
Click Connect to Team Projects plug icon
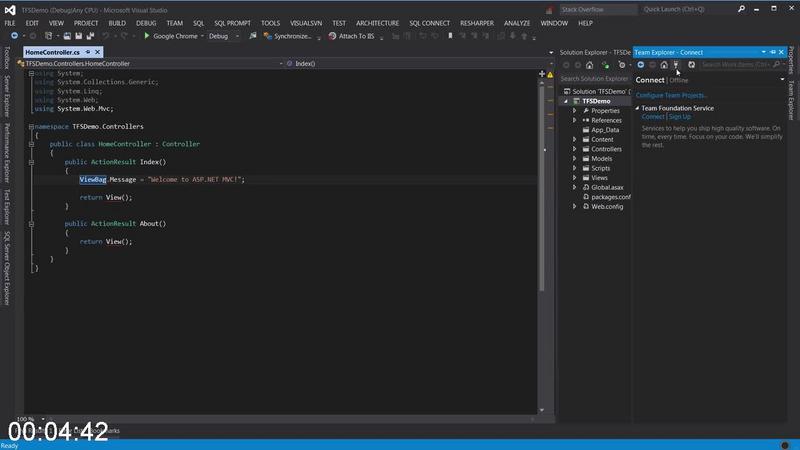[676, 65]
